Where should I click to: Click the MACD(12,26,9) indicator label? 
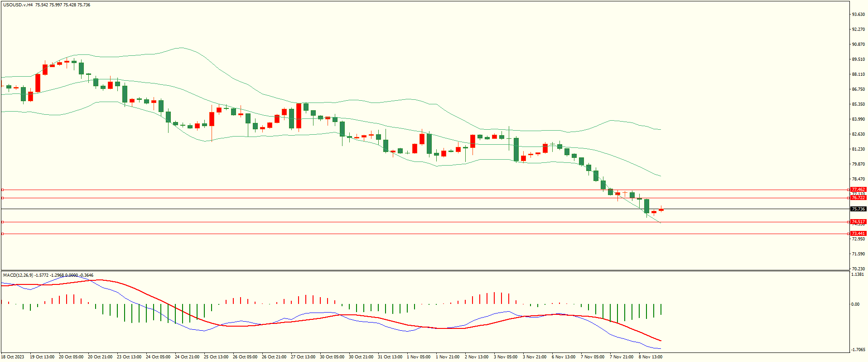coord(18,275)
